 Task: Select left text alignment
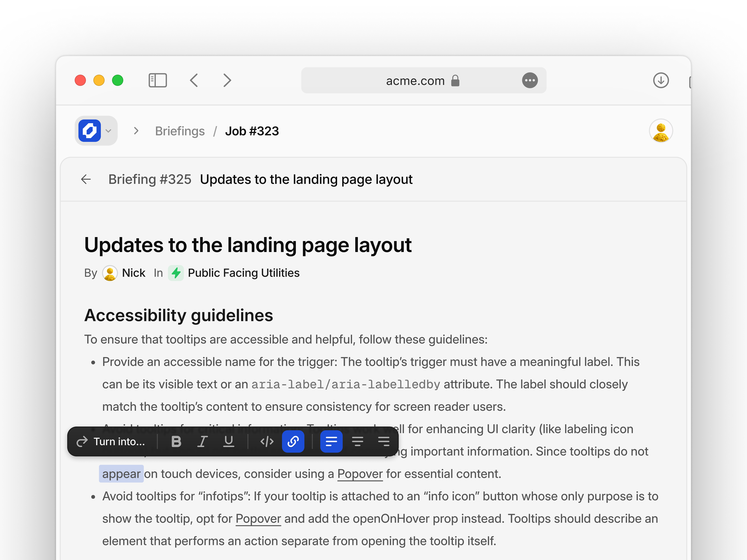(331, 441)
